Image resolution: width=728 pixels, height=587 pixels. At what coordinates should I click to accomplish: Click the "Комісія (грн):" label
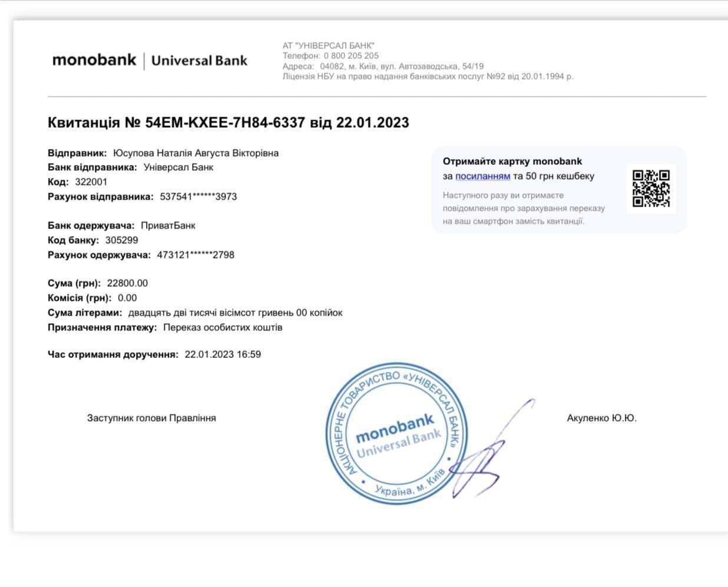pyautogui.click(x=80, y=298)
